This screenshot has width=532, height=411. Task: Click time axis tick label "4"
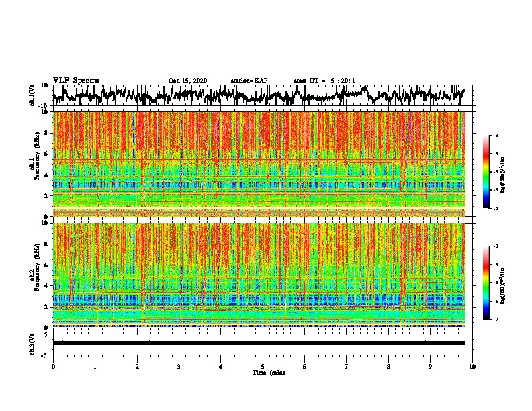(221, 367)
